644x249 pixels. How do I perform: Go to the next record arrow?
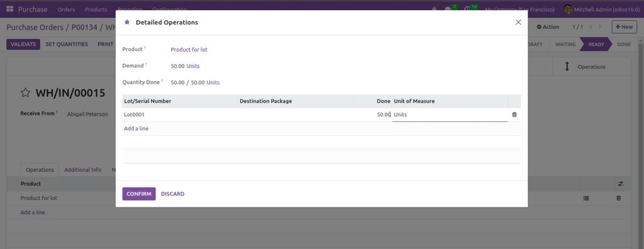click(x=600, y=26)
